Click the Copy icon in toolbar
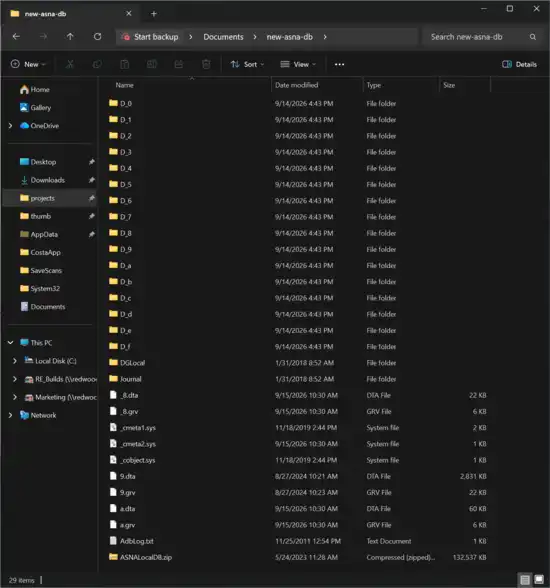550x588 pixels. [x=97, y=64]
